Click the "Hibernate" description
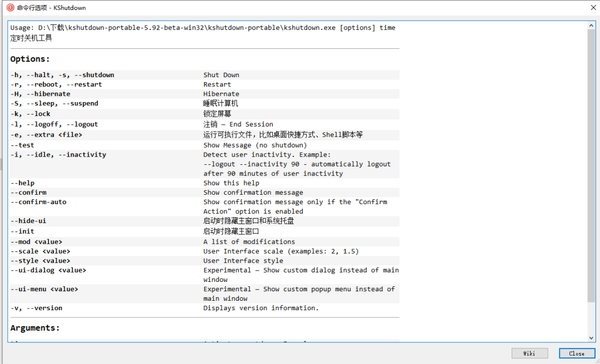 221,94
